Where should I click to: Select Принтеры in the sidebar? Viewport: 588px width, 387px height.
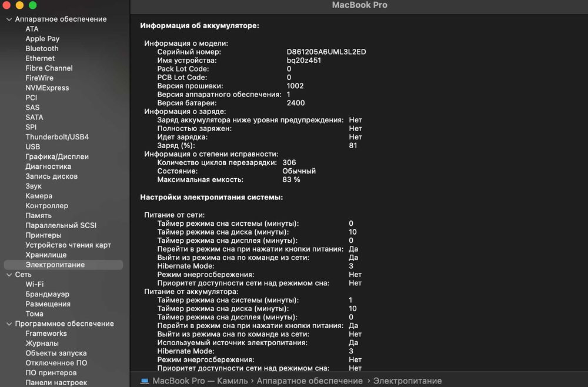[x=43, y=235]
